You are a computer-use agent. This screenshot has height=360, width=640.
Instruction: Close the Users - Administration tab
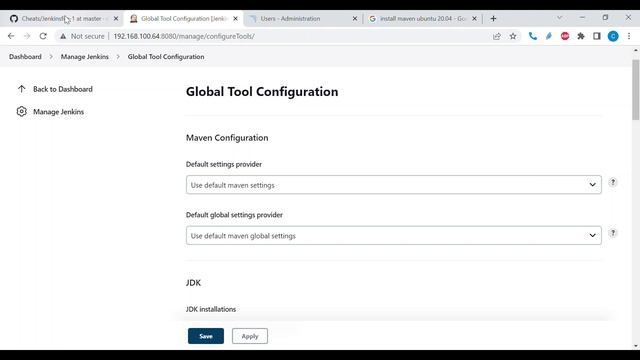355,18
